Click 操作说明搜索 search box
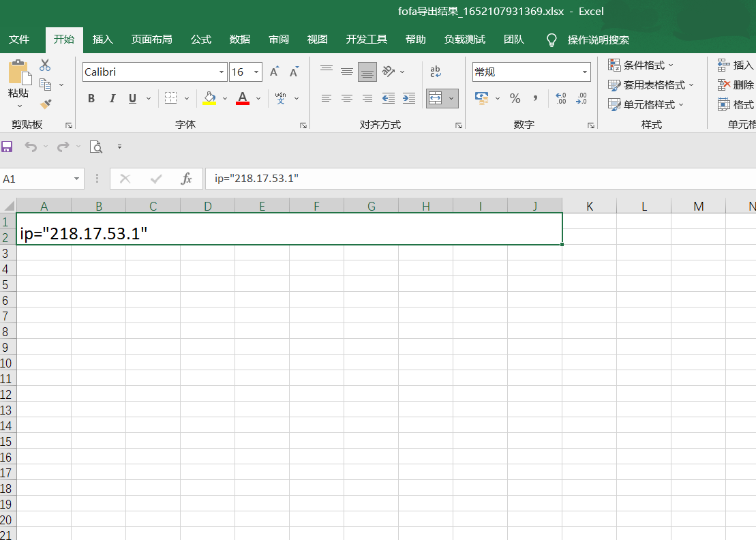This screenshot has width=756, height=540. click(599, 40)
